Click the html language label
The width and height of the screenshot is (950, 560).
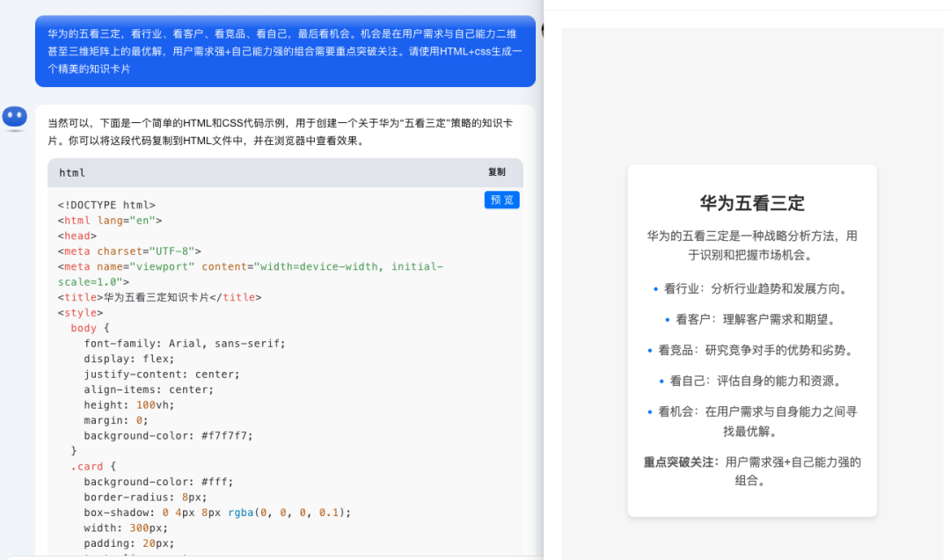[x=72, y=173]
